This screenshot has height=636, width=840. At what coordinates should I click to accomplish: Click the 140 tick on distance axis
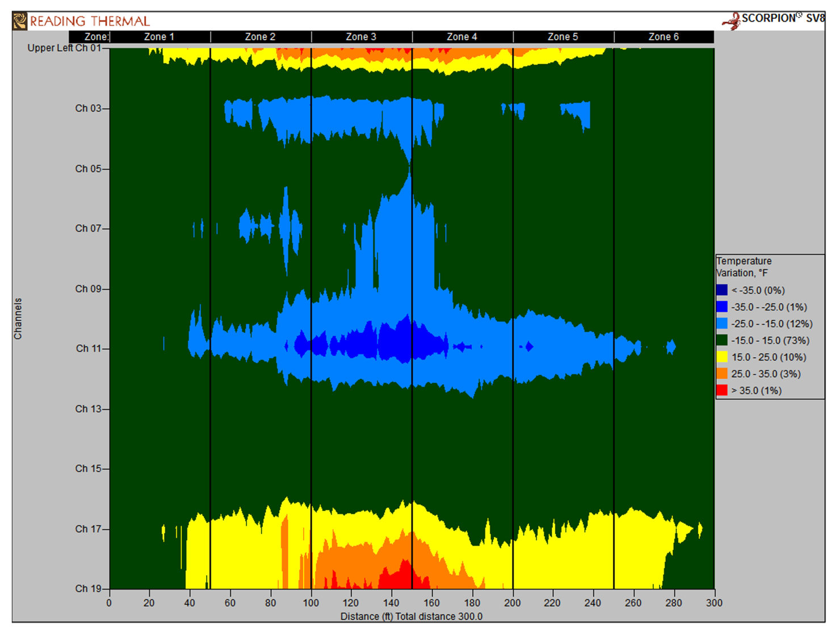point(392,603)
